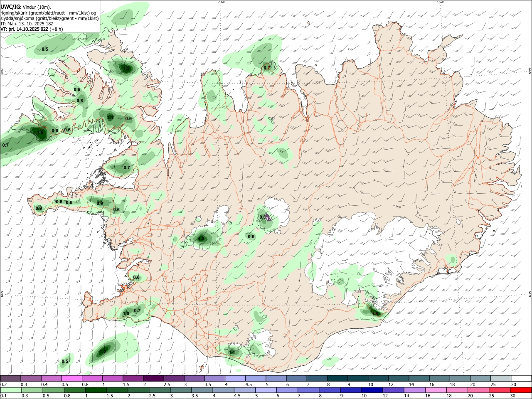Click the 'UWC/IG' title text

[x=10, y=7]
